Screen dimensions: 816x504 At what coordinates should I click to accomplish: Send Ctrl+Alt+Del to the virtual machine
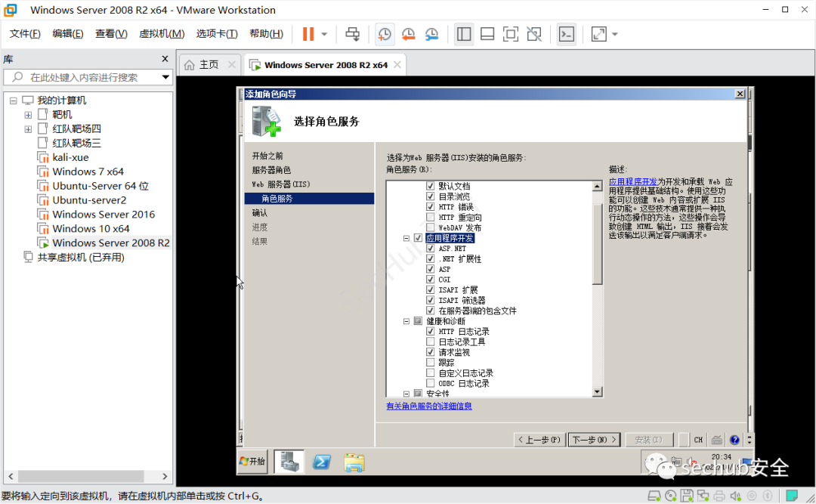click(x=352, y=34)
